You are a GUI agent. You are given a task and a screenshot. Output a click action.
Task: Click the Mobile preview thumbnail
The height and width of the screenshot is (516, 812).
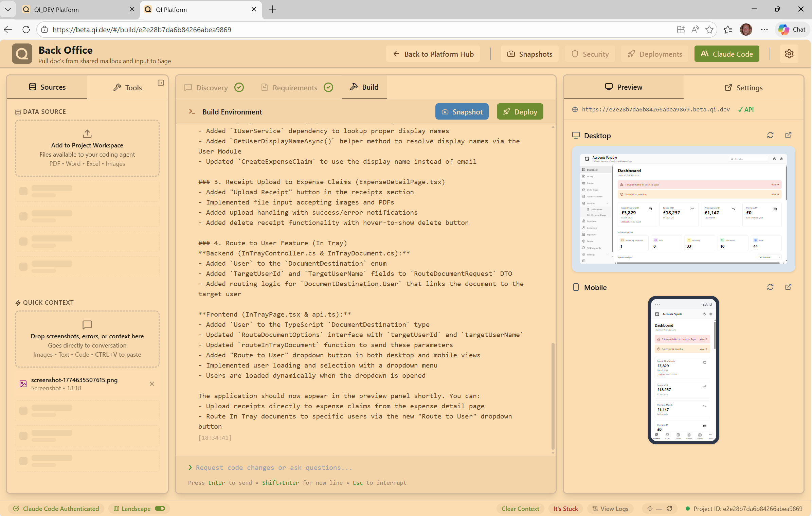tap(683, 370)
